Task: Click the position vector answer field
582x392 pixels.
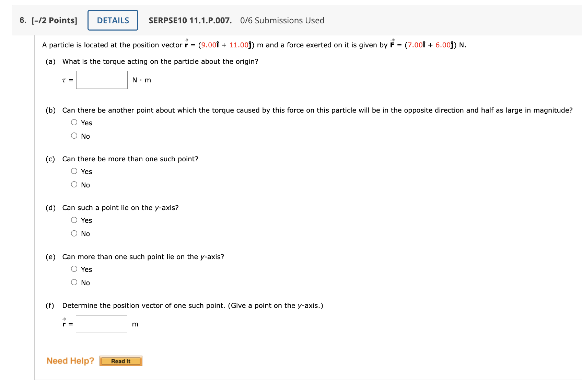Action: tap(101, 323)
